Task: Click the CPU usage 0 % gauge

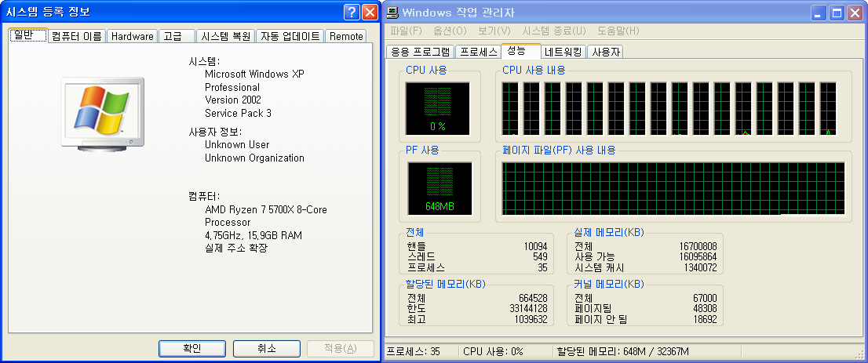Action: click(x=437, y=108)
